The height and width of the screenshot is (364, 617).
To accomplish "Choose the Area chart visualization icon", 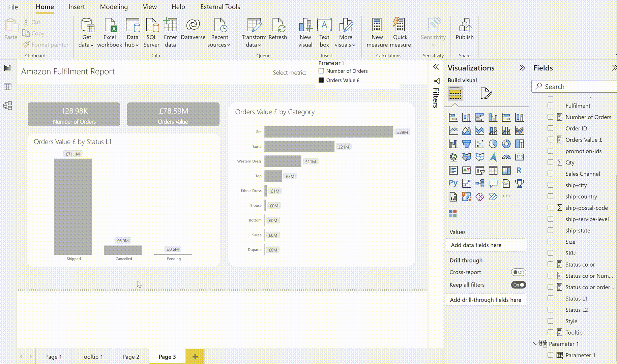I will click(466, 131).
